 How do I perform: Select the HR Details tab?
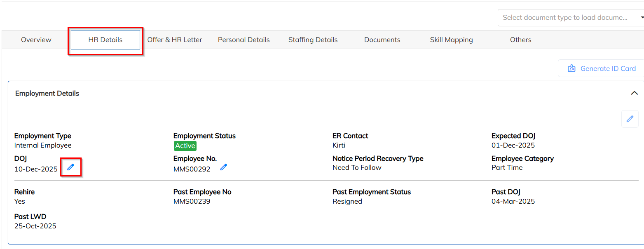105,40
